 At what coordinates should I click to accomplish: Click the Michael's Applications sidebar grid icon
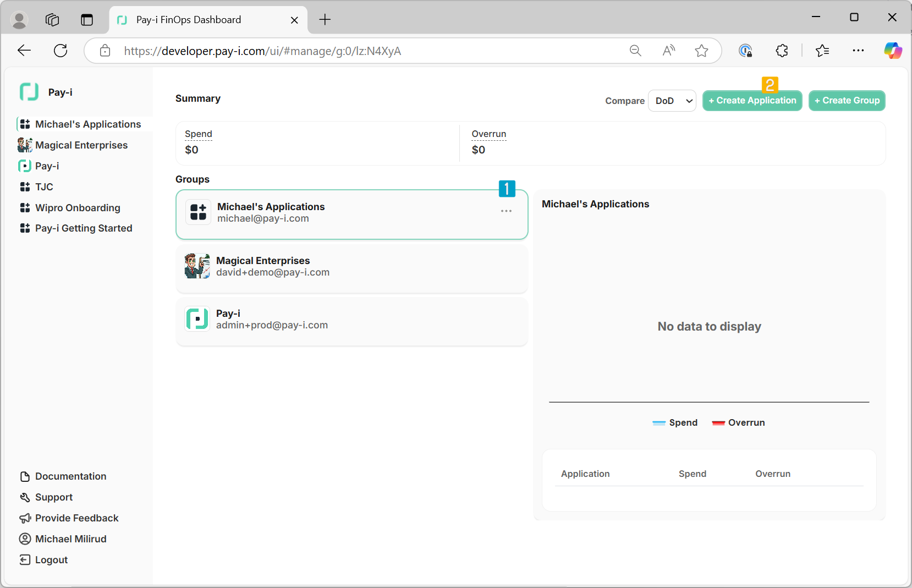(x=25, y=124)
